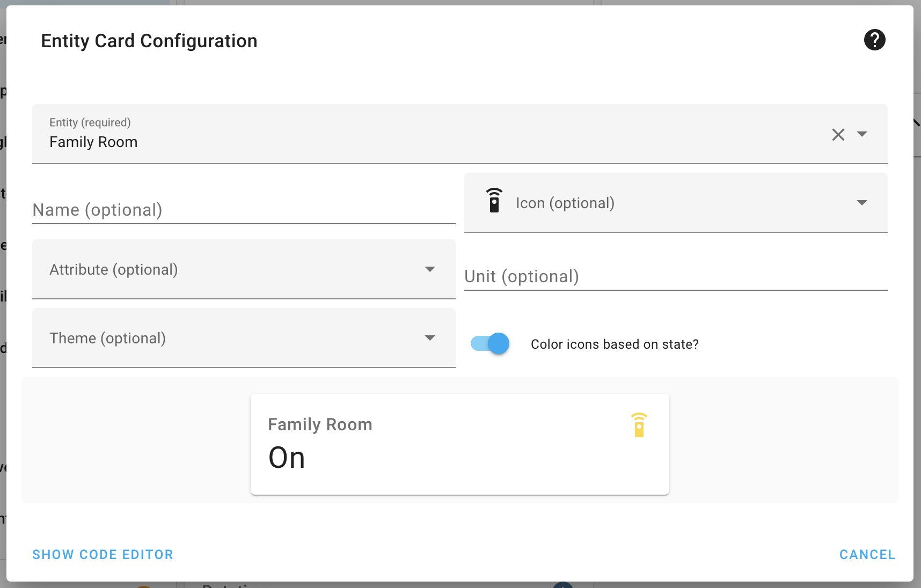Click the "On" state in preview card

click(x=287, y=458)
